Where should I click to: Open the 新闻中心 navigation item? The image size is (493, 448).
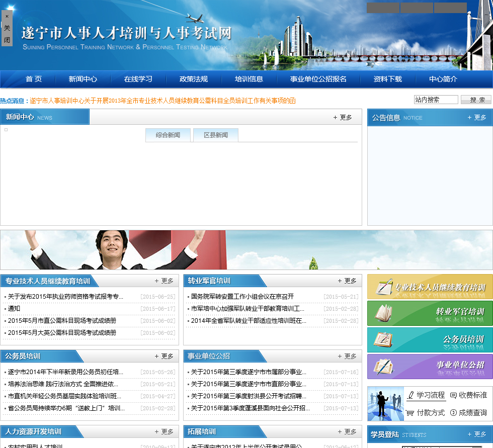[x=83, y=79]
